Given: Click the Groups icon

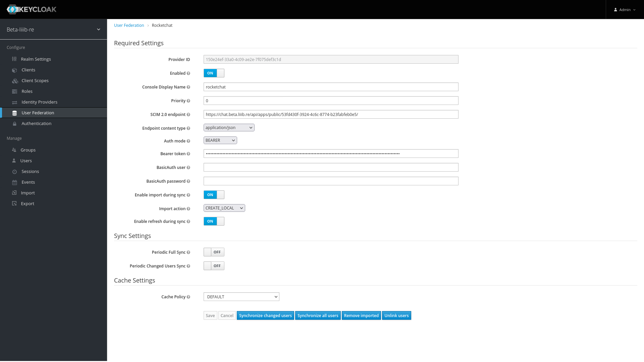Looking at the screenshot, I should (x=15, y=149).
